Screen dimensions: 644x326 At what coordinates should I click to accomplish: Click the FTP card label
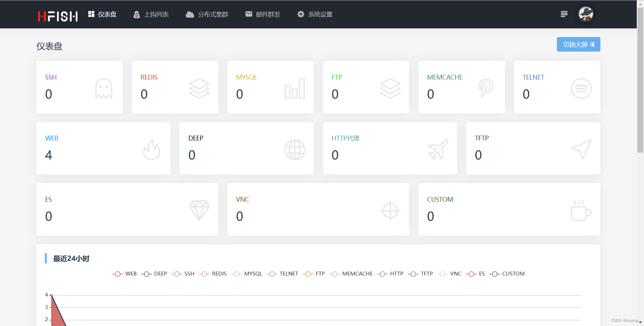pos(337,77)
